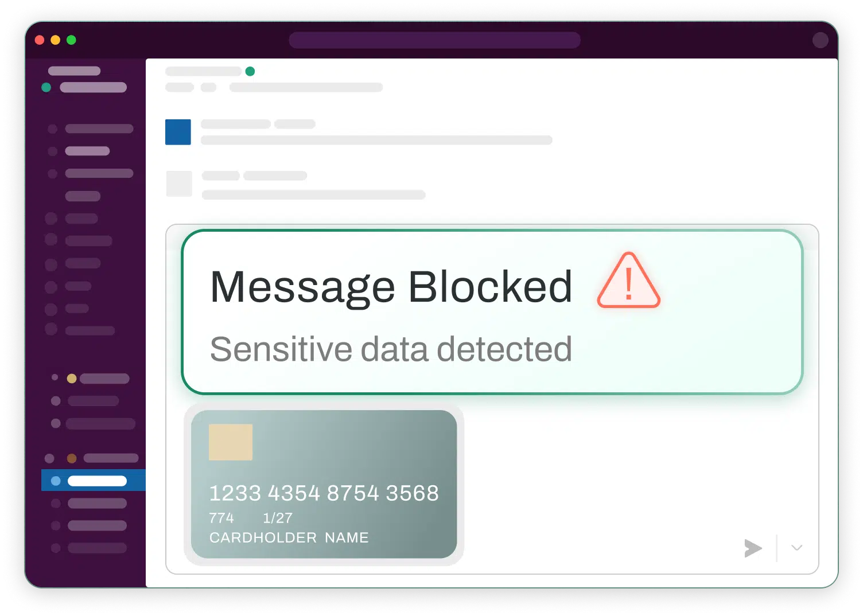Click the gray square user avatar
The image size is (863, 616).
(x=179, y=184)
